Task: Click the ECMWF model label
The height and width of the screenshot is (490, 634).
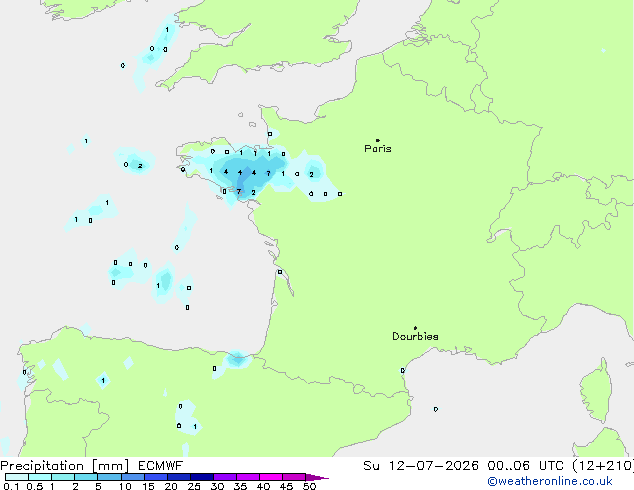Action: 161,466
